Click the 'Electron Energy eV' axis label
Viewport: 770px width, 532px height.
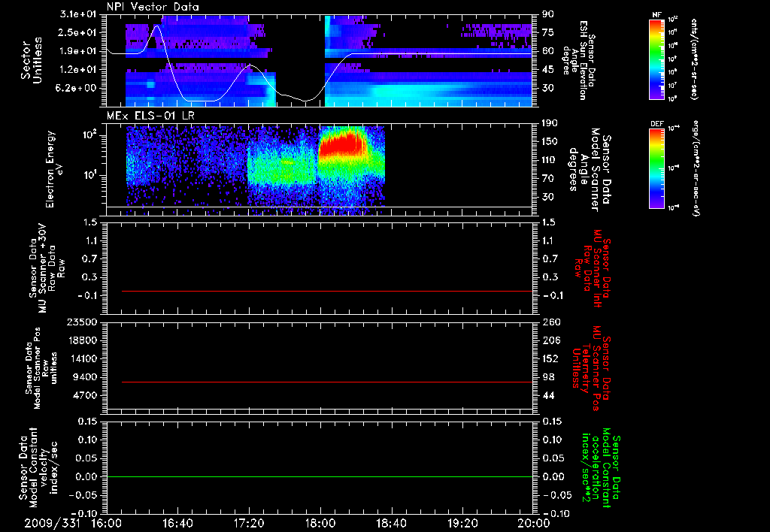click(x=56, y=169)
